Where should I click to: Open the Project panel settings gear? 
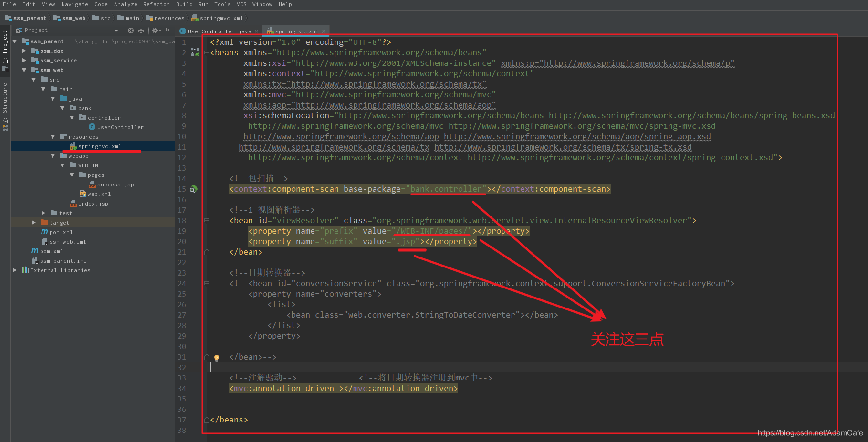156,31
